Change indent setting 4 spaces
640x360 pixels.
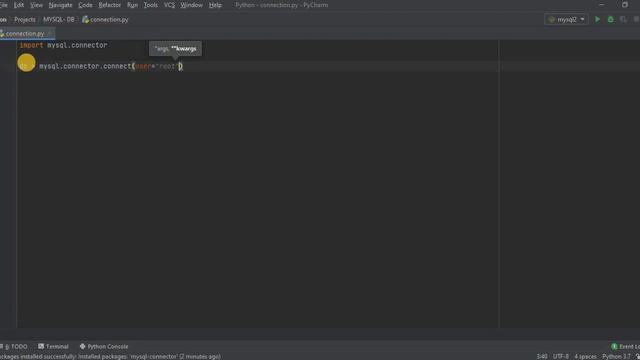(x=585, y=356)
